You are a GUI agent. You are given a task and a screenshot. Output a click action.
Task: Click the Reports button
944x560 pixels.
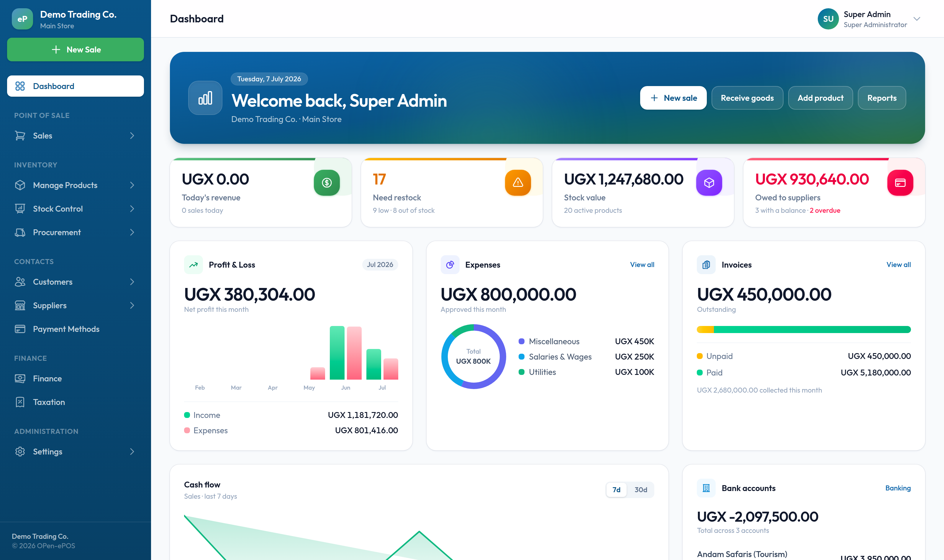pyautogui.click(x=882, y=98)
